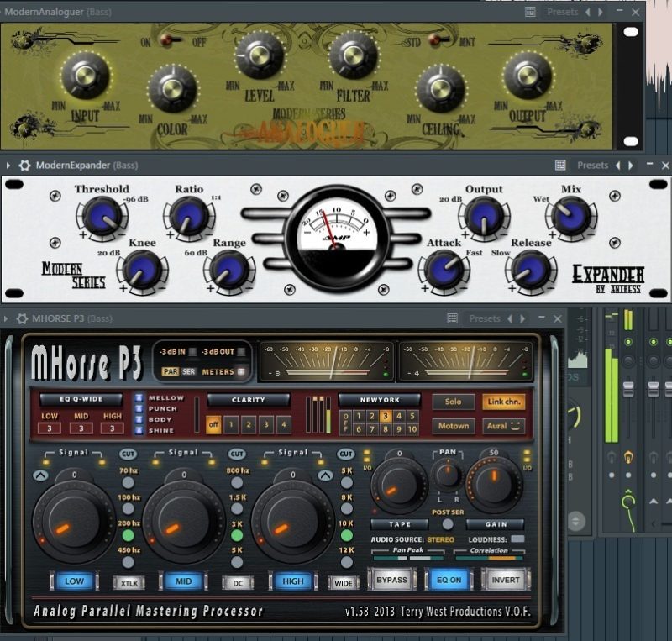Click the Analoguer INPUT knob

click(86, 76)
